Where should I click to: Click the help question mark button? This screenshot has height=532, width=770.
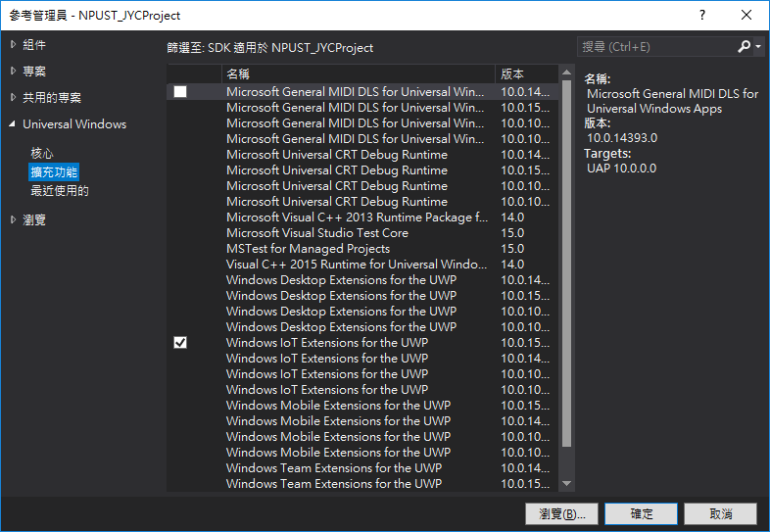[x=702, y=16]
